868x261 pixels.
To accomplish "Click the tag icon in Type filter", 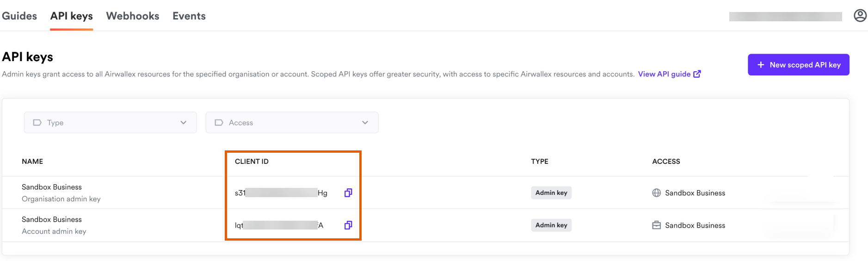I will click(x=37, y=123).
